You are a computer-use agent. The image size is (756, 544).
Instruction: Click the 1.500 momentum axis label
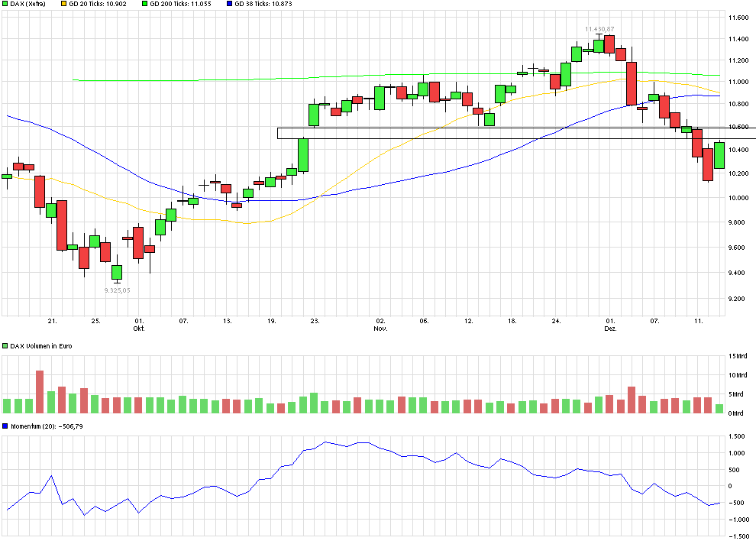coord(736,436)
